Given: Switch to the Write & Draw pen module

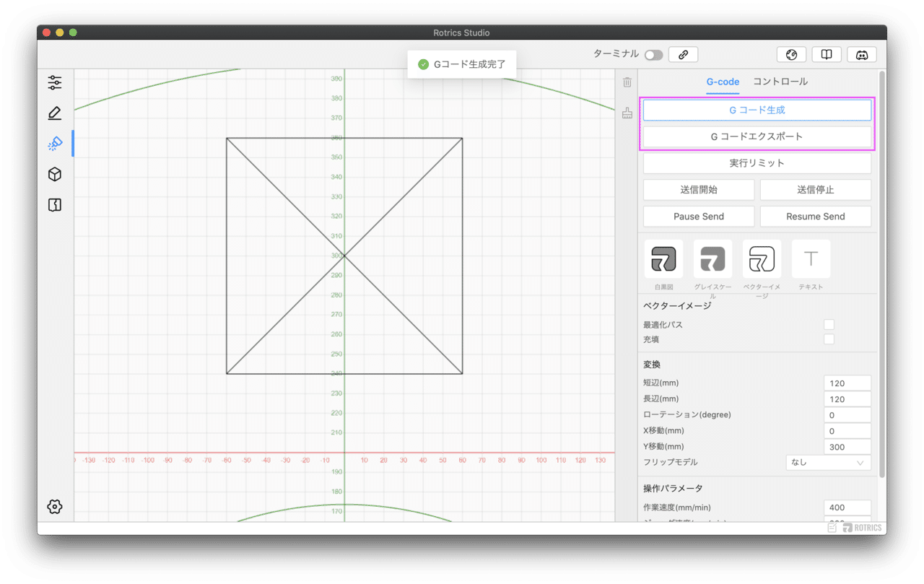Looking at the screenshot, I should tap(55, 113).
